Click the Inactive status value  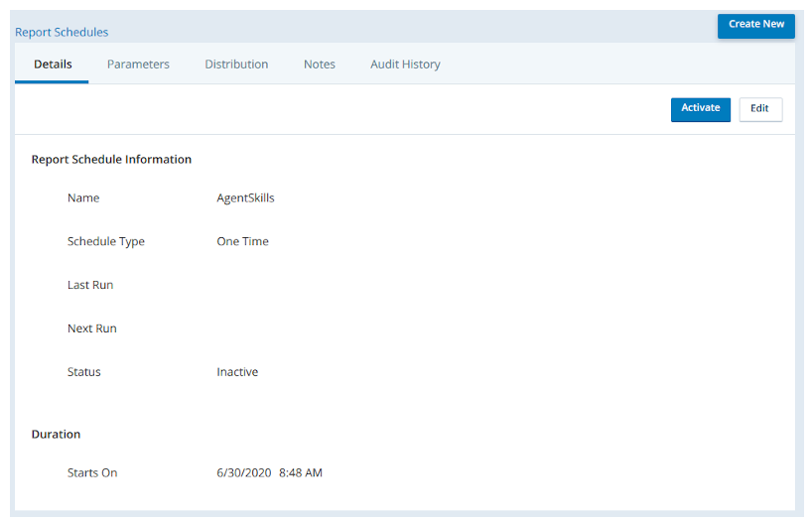pos(237,372)
